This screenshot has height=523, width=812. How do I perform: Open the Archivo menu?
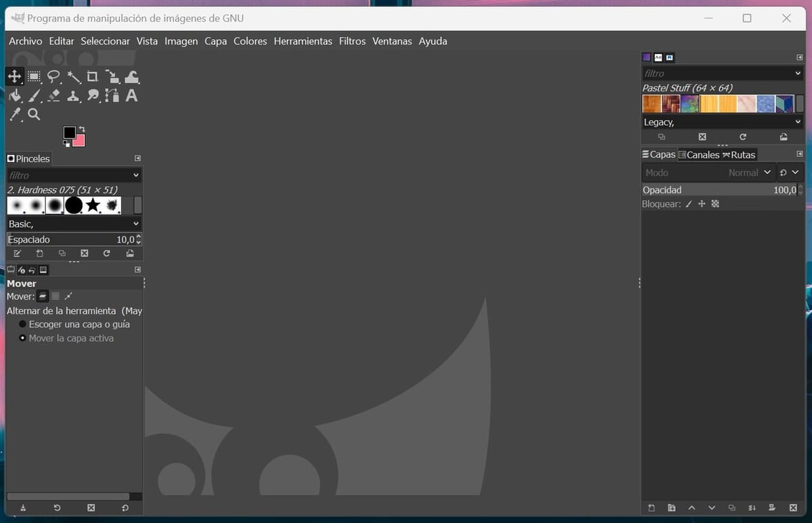[25, 41]
